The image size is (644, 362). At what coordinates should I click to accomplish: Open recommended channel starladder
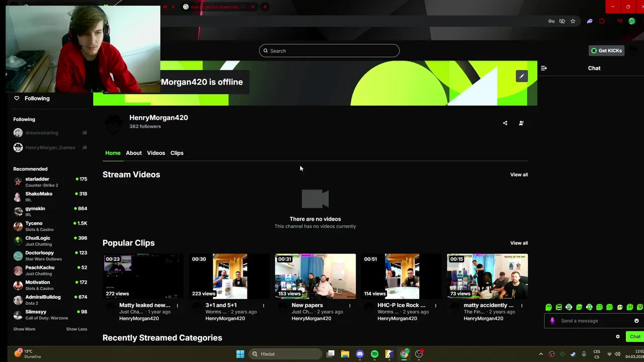[x=50, y=182]
